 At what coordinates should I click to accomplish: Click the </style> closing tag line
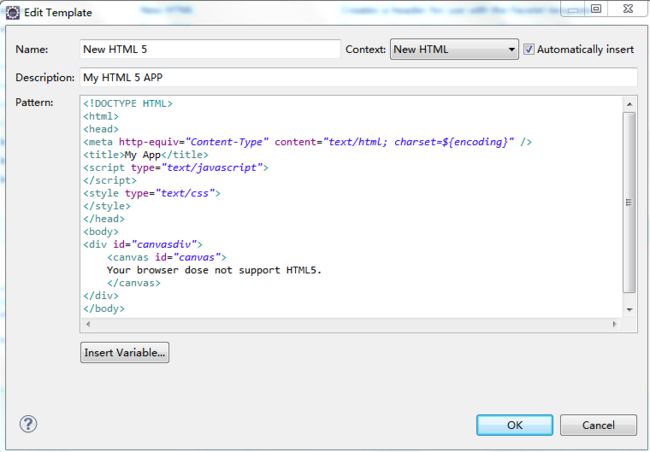[107, 206]
